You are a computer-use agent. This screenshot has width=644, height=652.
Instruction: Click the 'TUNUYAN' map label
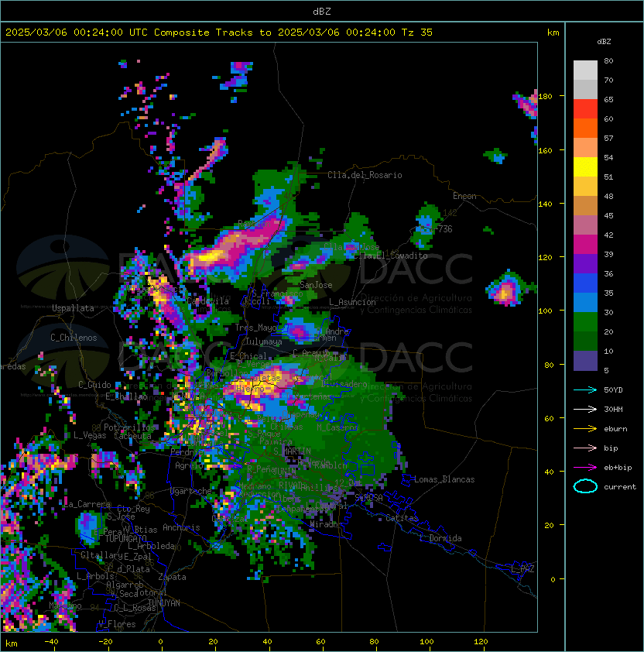tap(164, 603)
